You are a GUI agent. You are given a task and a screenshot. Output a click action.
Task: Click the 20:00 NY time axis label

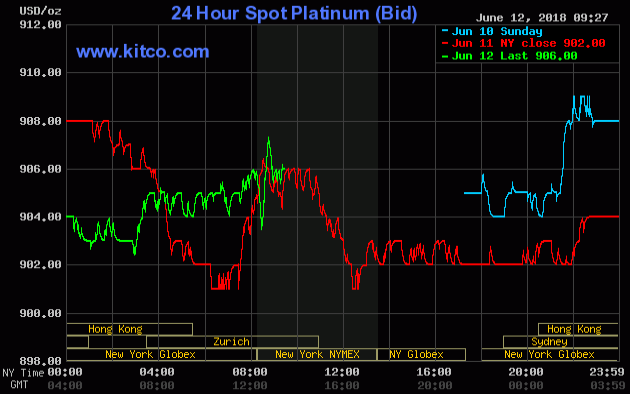pos(526,372)
